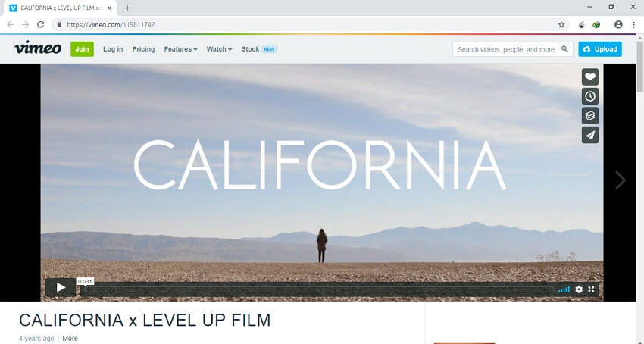Click the search magnifier icon
This screenshot has width=644, height=344.
(564, 49)
